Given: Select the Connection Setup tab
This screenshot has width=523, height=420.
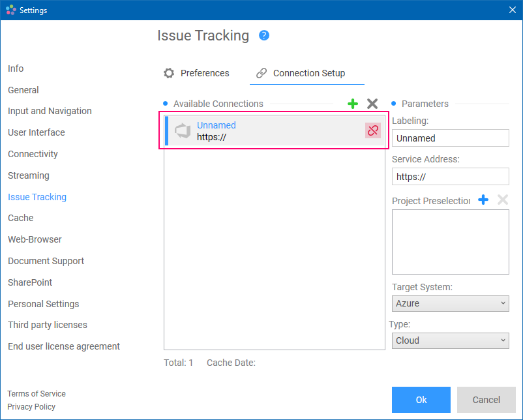Looking at the screenshot, I should [308, 73].
